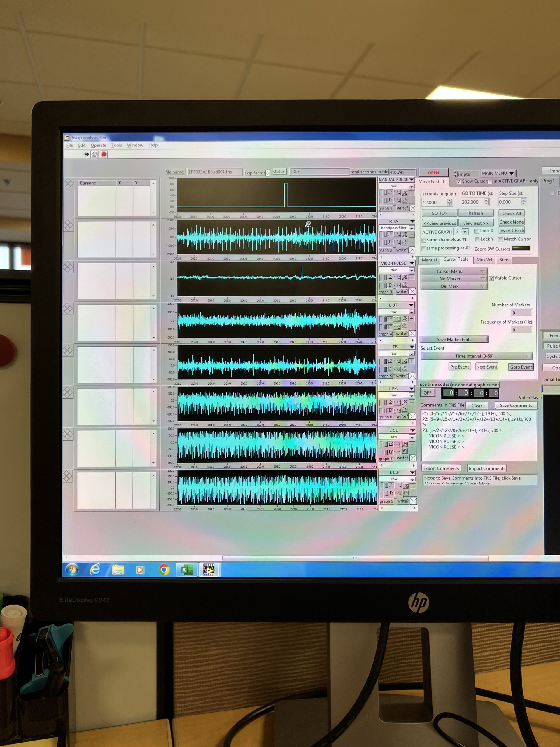This screenshot has width=560, height=747.
Task: Open the bandpass filter processing dropdown
Action: [x=396, y=228]
